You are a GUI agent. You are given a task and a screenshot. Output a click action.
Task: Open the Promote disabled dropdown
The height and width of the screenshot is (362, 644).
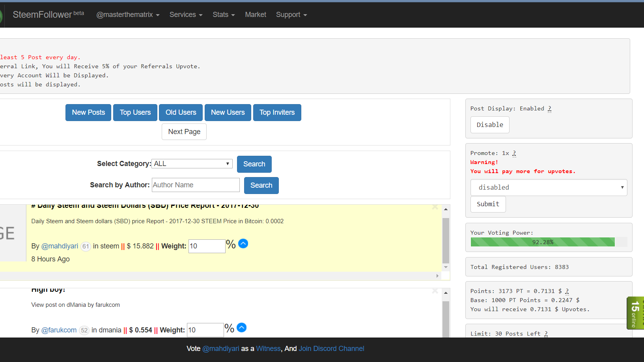tap(549, 187)
